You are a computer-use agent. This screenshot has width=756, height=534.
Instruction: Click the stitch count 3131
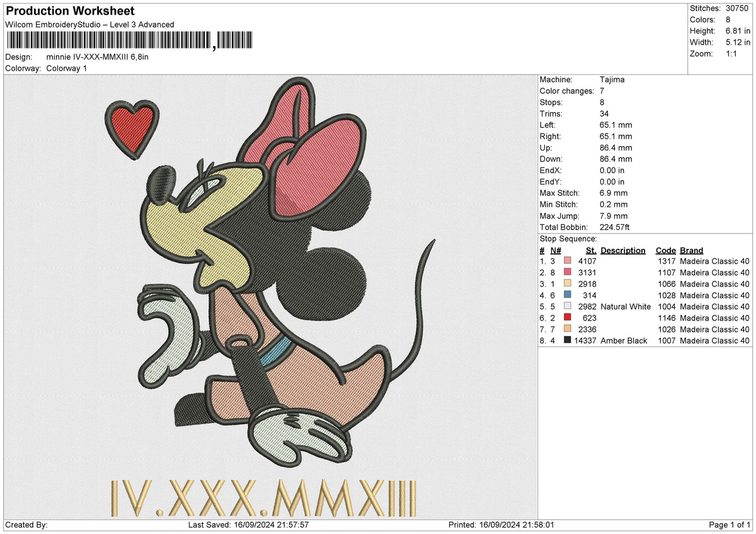point(587,273)
